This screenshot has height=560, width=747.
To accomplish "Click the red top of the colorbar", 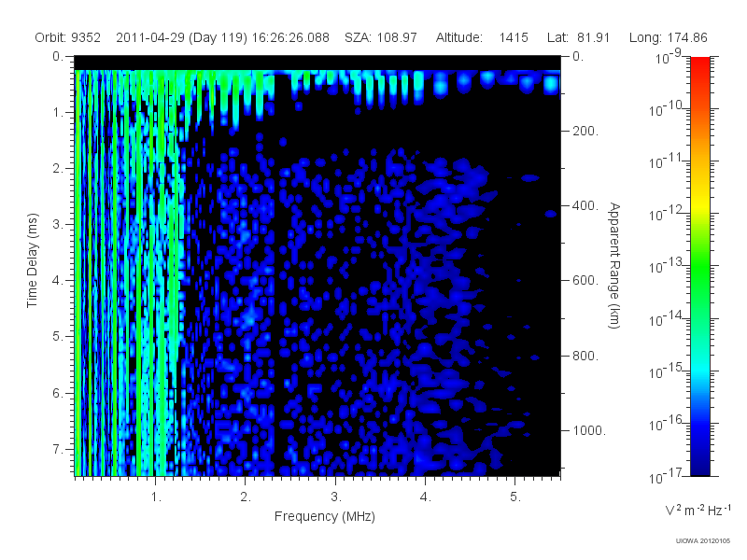I will [699, 64].
